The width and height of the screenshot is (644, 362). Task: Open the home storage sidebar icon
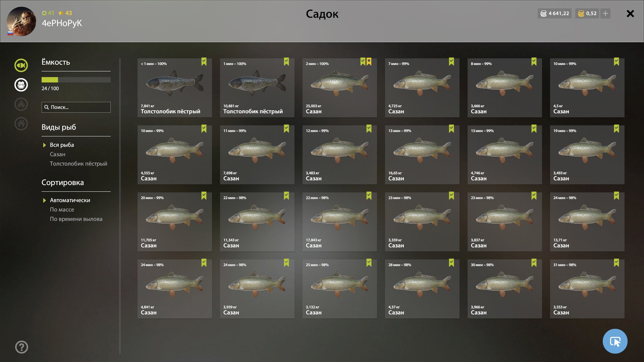click(x=21, y=124)
